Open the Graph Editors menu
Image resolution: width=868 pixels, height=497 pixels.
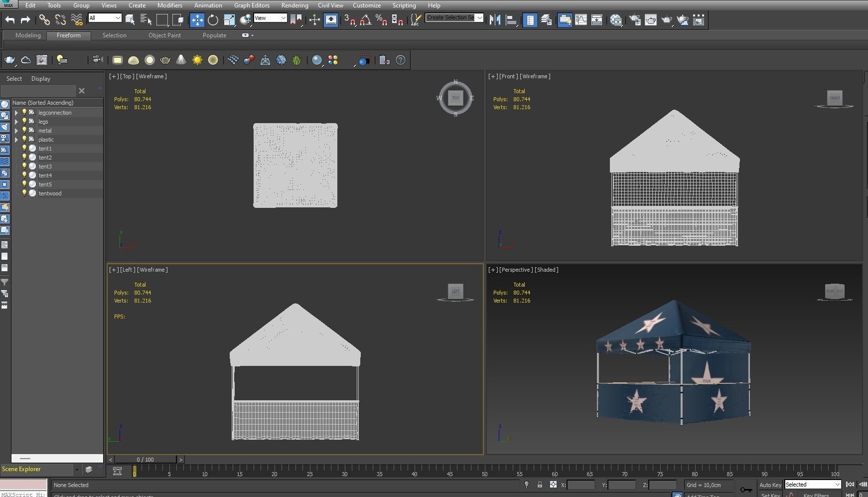click(x=252, y=5)
